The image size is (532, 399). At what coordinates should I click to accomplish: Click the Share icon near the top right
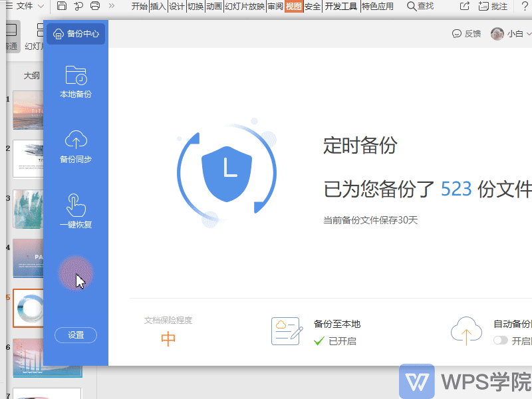click(x=464, y=5)
